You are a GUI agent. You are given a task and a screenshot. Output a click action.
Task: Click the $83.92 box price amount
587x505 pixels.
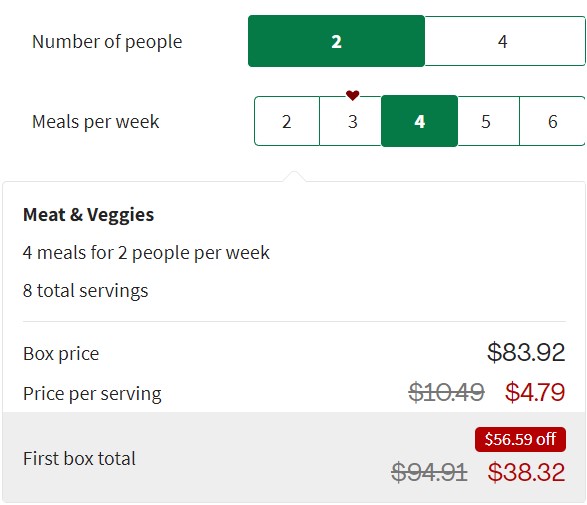pos(526,352)
